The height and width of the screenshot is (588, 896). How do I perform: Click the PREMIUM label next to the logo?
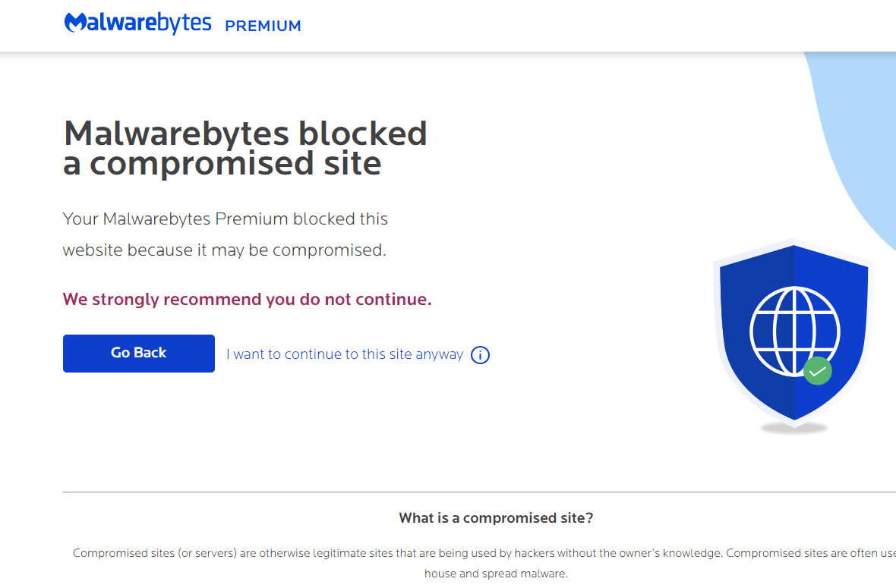pyautogui.click(x=263, y=27)
